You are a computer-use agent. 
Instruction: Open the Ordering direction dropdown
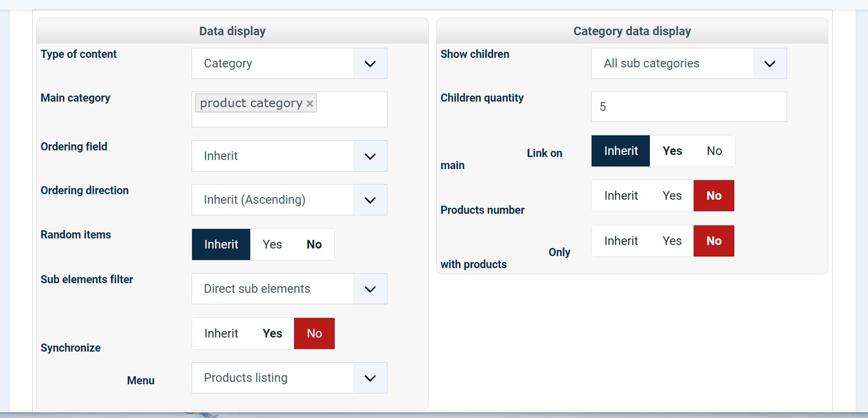pyautogui.click(x=289, y=200)
